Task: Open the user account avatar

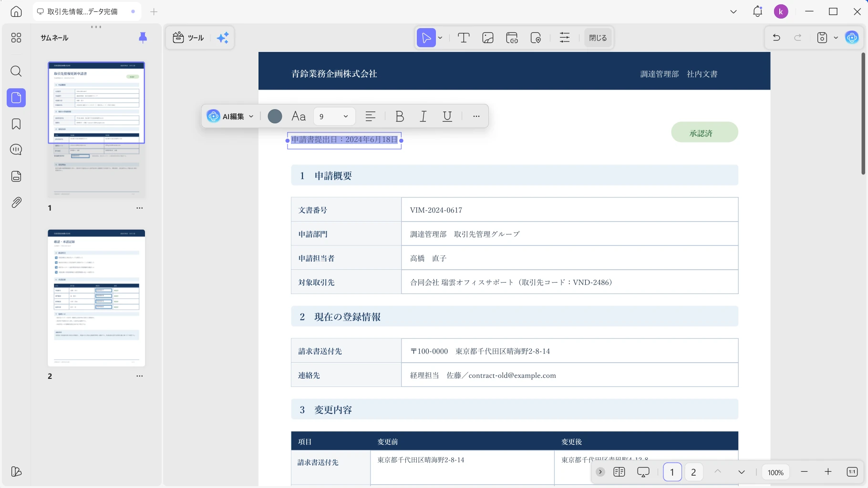Action: coord(781,11)
